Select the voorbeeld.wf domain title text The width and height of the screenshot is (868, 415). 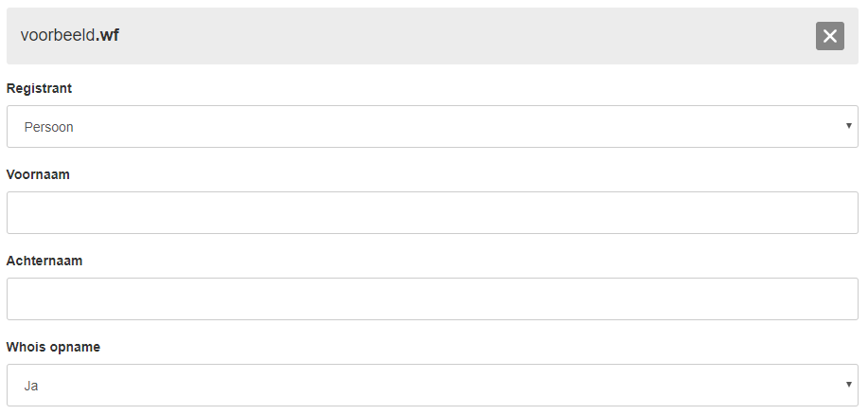coord(70,35)
